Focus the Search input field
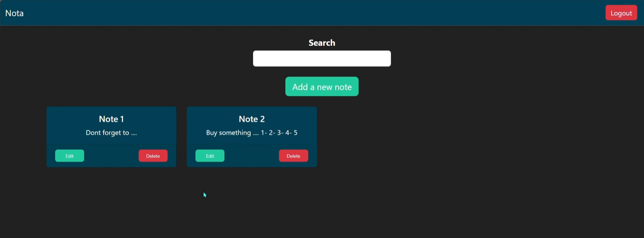The width and height of the screenshot is (644, 238). pyautogui.click(x=321, y=58)
